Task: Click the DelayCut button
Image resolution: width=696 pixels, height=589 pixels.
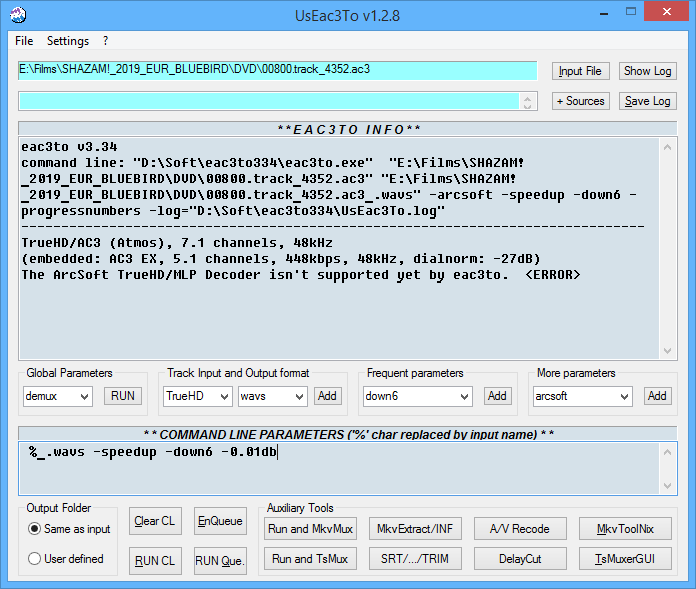Action: point(520,559)
